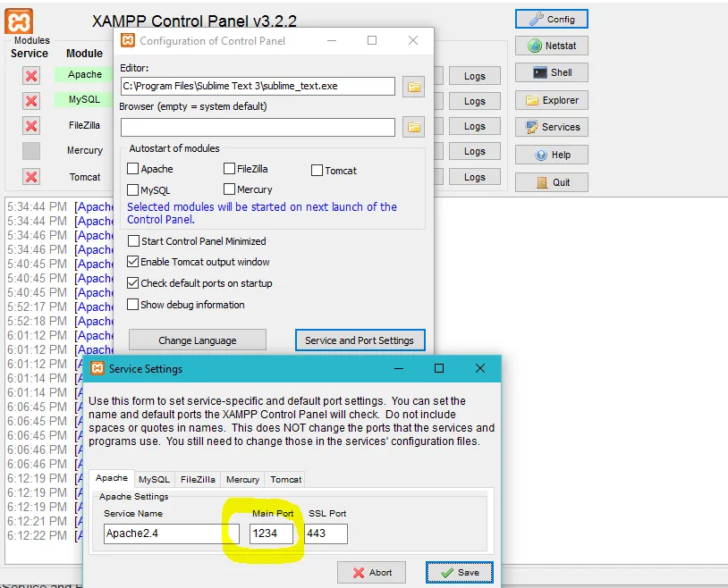Click FileZilla module label

pyautogui.click(x=84, y=125)
